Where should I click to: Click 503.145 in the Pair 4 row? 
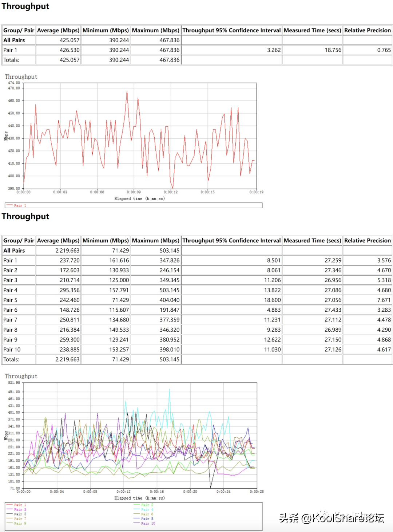point(170,290)
